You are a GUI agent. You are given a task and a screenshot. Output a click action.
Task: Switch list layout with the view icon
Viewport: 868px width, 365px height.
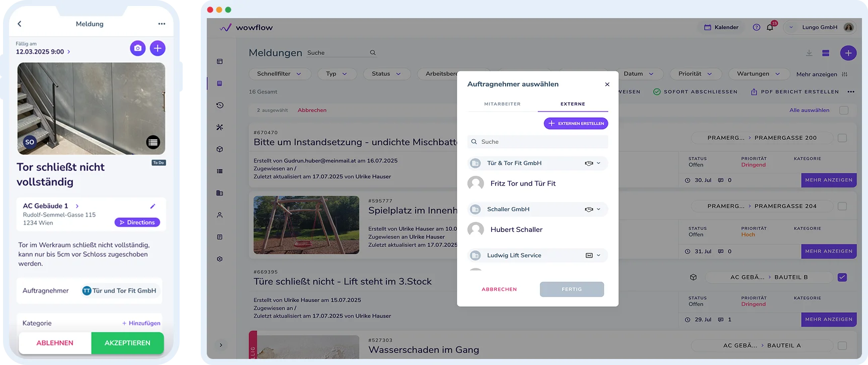tap(826, 53)
